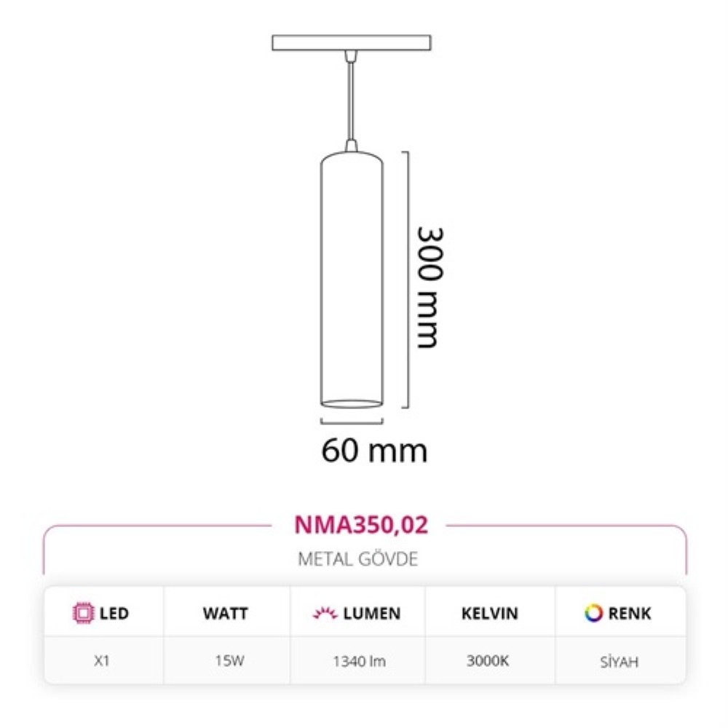Click the rainbow color ring icon
728x728 pixels.
(593, 613)
